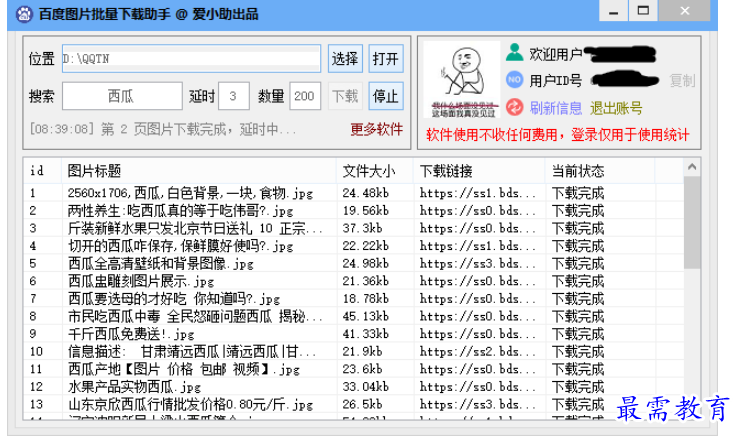Screen dimensions: 738x440
Task: Select row 斤装新鲜水果只发北京节日送礼
Action: tap(354, 228)
